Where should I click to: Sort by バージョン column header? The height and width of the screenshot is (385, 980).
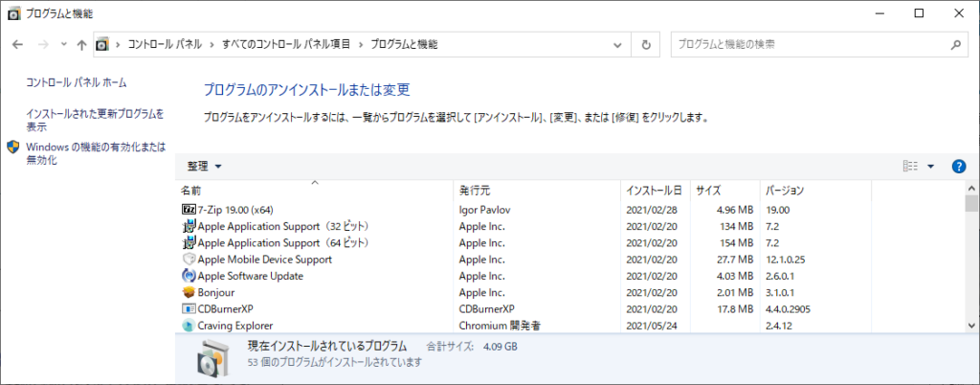[x=815, y=190]
